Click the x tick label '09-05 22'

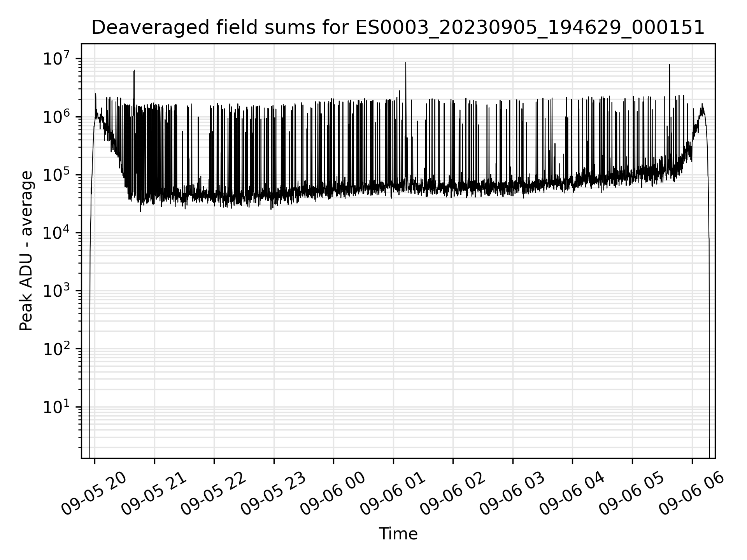pyautogui.click(x=214, y=493)
